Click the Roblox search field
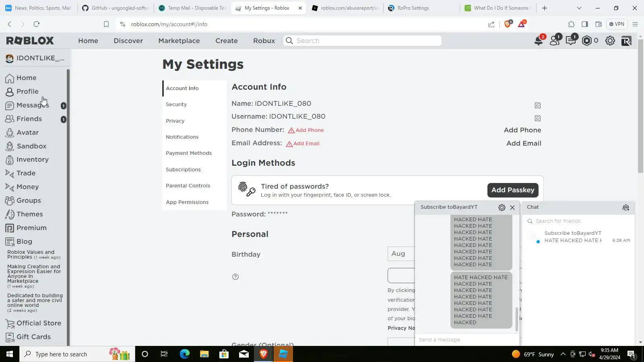The image size is (644, 362). click(x=363, y=41)
